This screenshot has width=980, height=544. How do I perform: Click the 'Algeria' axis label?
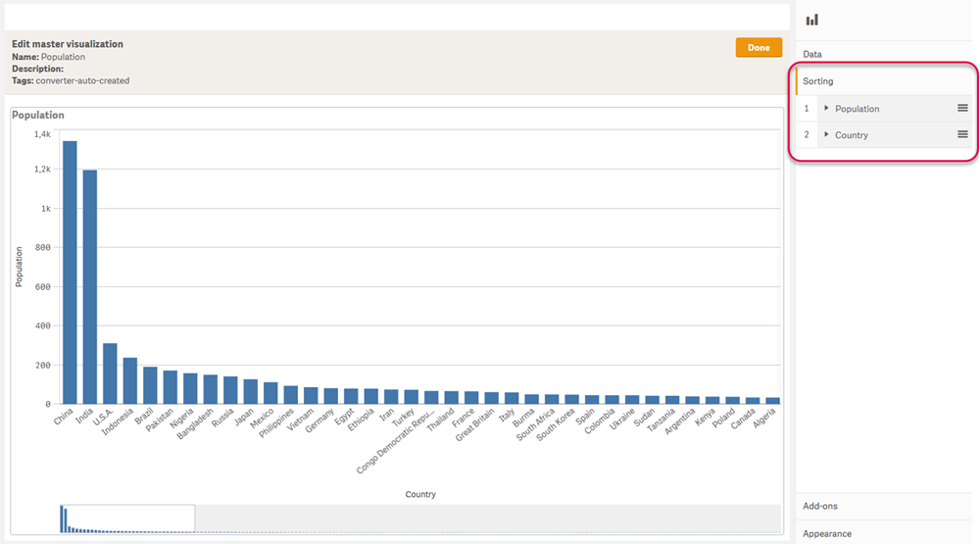[764, 419]
